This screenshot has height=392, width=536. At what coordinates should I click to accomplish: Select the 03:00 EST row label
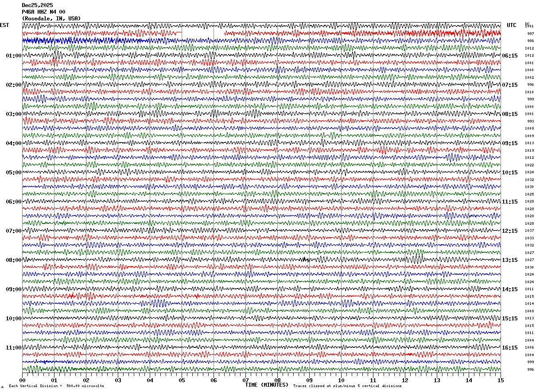coord(14,114)
